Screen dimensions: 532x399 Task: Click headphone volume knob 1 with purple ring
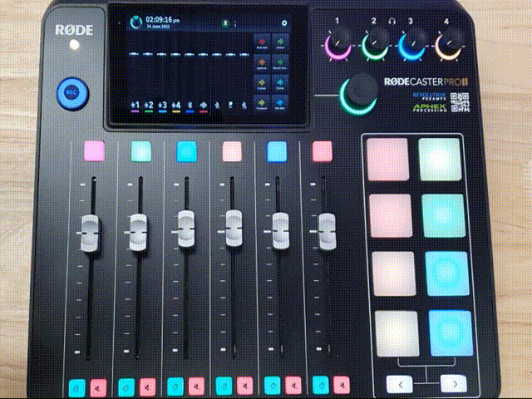(x=338, y=44)
